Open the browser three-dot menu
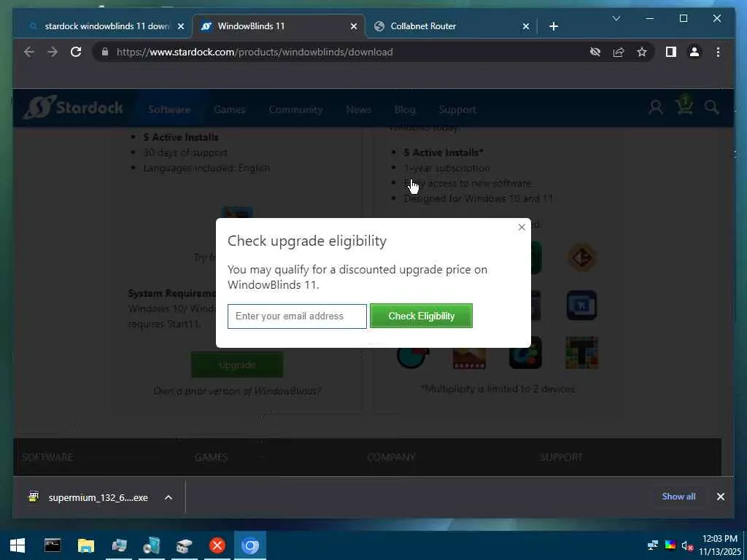The width and height of the screenshot is (747, 560). tap(718, 52)
